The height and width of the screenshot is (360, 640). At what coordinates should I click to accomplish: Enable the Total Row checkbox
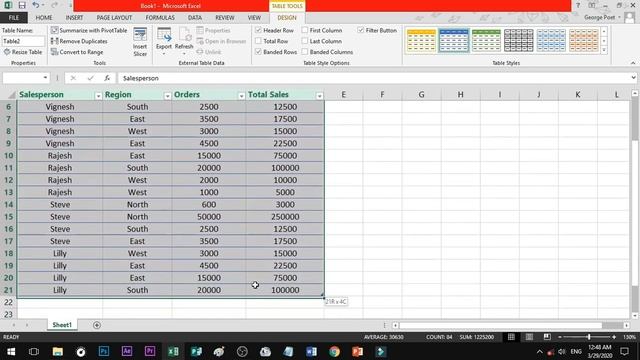coord(258,41)
